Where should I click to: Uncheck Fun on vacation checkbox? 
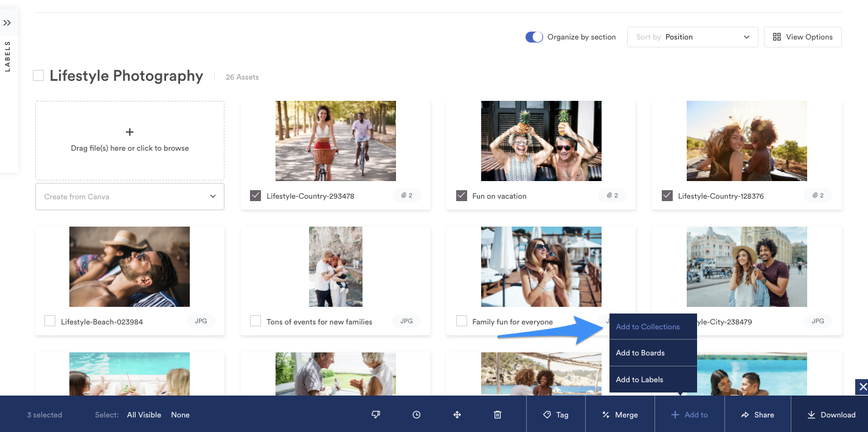click(461, 196)
